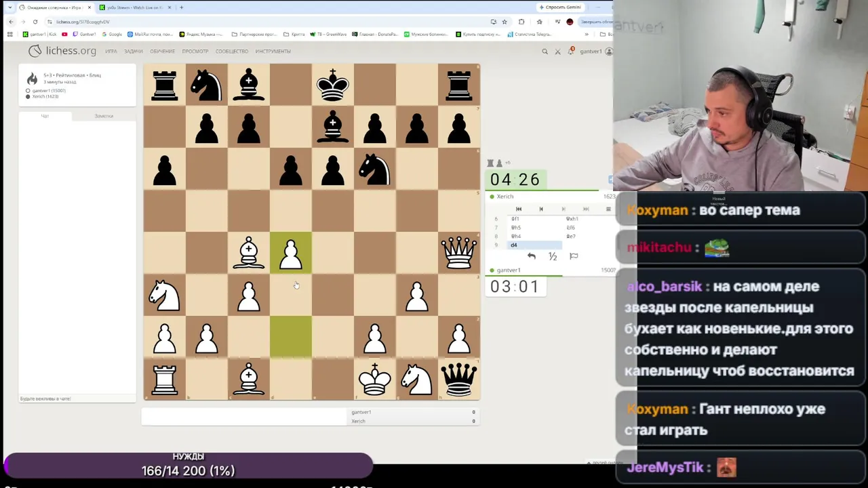Click the white knight on g1
Viewport: 868px width, 488px height.
(x=417, y=379)
